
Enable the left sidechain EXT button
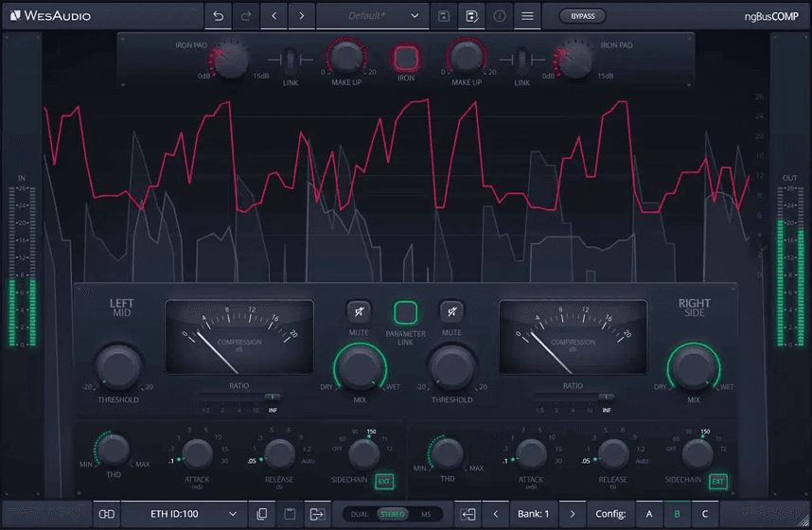pyautogui.click(x=384, y=481)
